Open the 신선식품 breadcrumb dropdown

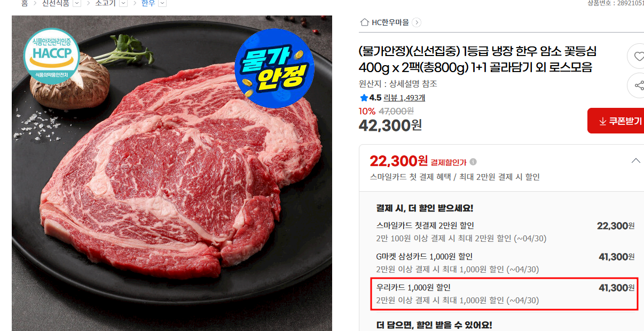click(76, 3)
